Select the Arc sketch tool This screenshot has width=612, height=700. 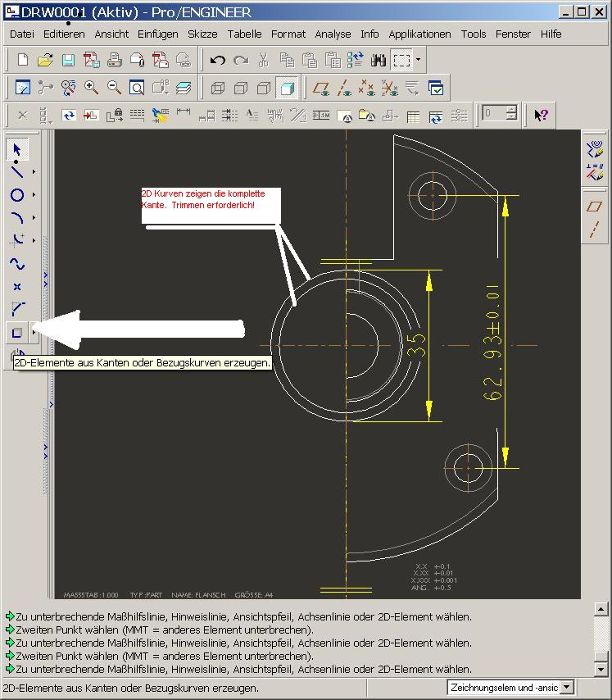[17, 217]
